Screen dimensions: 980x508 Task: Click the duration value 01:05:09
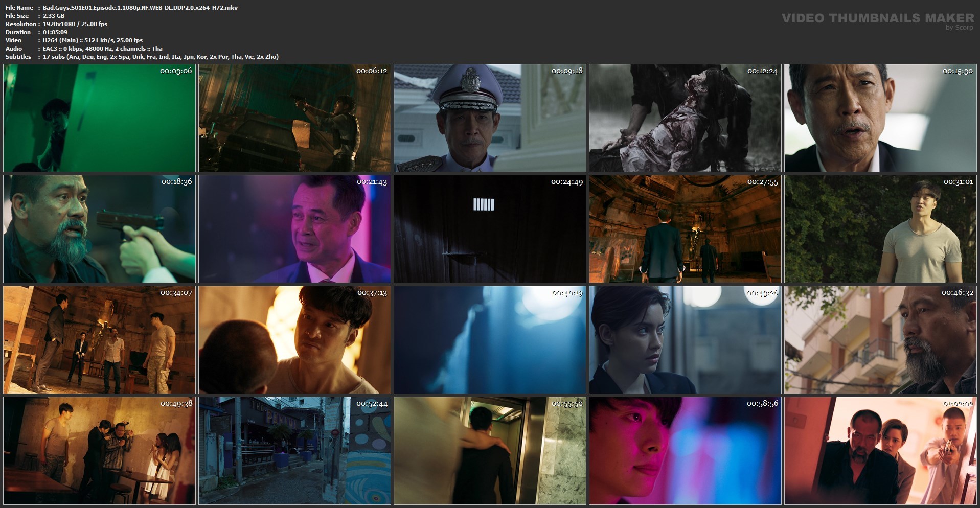(55, 32)
